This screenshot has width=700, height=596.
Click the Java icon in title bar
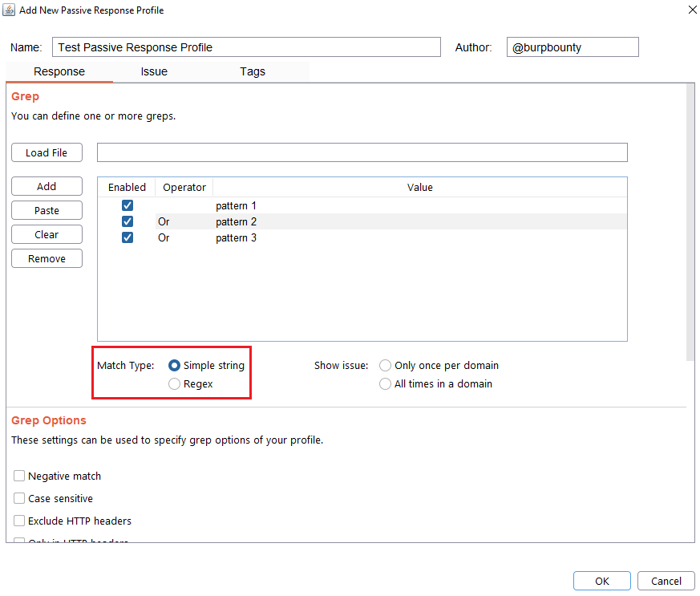coord(10,10)
